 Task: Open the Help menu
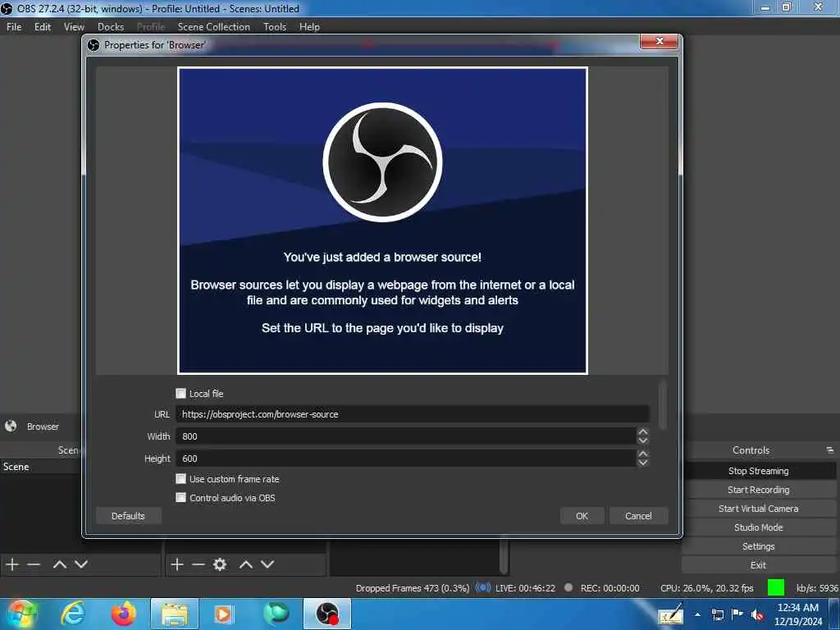[x=309, y=27]
